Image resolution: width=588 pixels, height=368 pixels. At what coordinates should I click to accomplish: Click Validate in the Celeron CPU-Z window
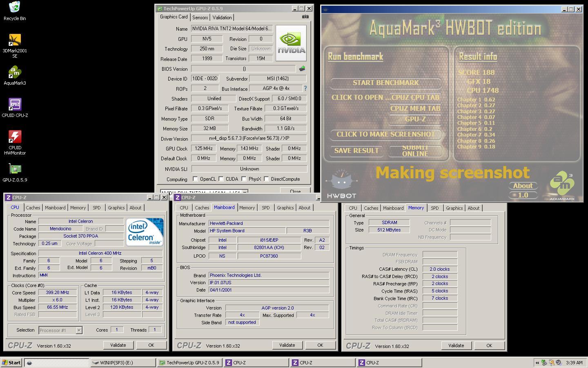coord(118,345)
